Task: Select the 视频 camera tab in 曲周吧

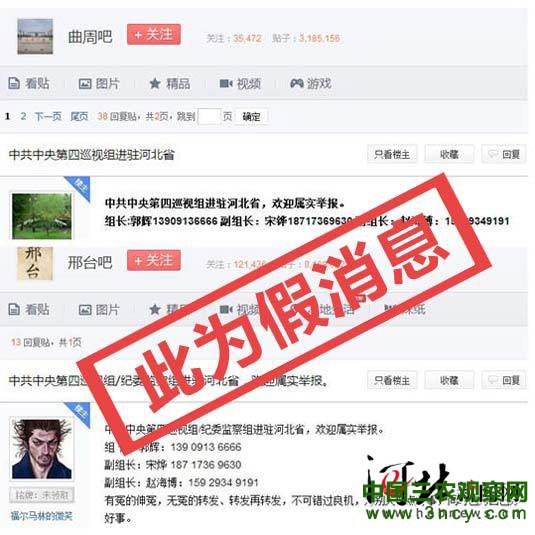Action: pyautogui.click(x=240, y=83)
